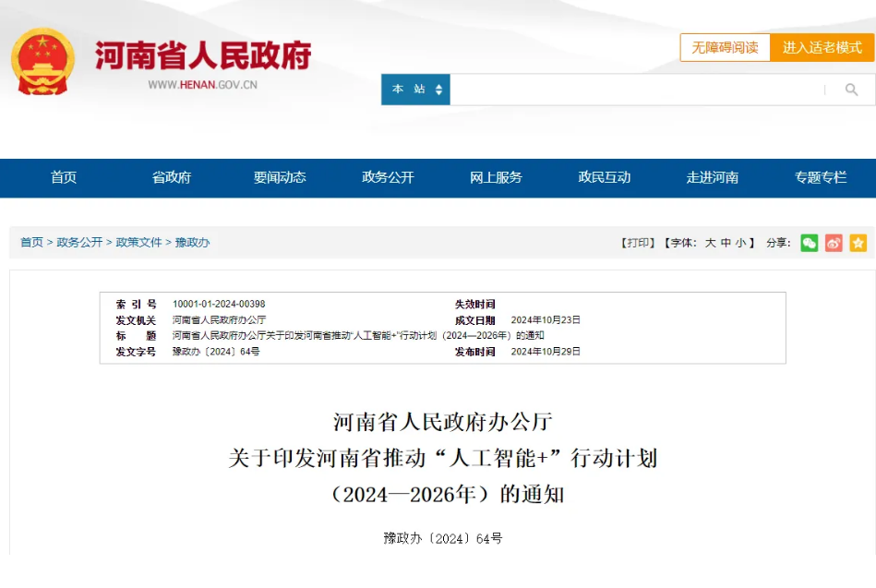Viewport: 876px width, 588px height.
Task: Open the print option via 打印
Action: pyautogui.click(x=637, y=243)
